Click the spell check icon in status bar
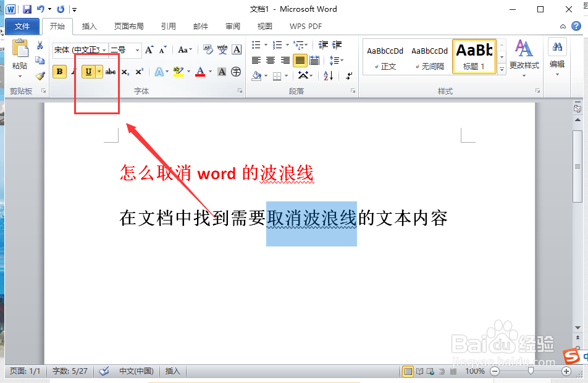Image resolution: width=588 pixels, height=383 pixels. (104, 371)
